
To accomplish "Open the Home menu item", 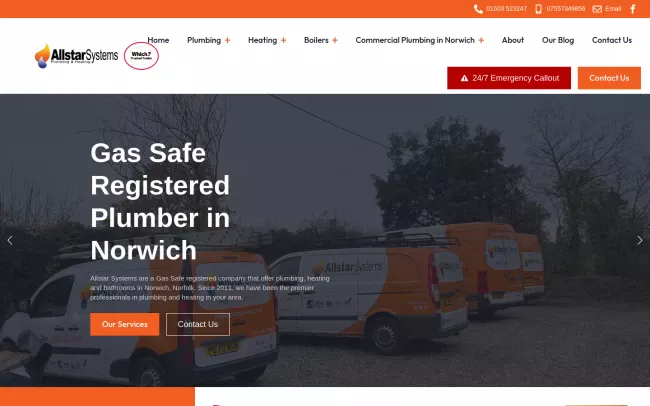I will 158,40.
